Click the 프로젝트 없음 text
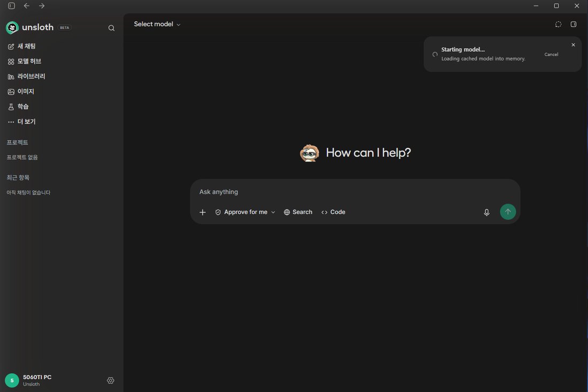This screenshot has width=588, height=392. 22,158
